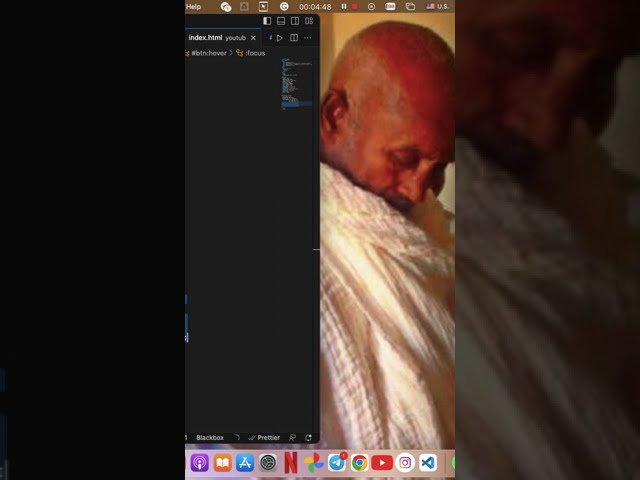Open App Store from the Dock
The image size is (640, 480).
click(245, 463)
